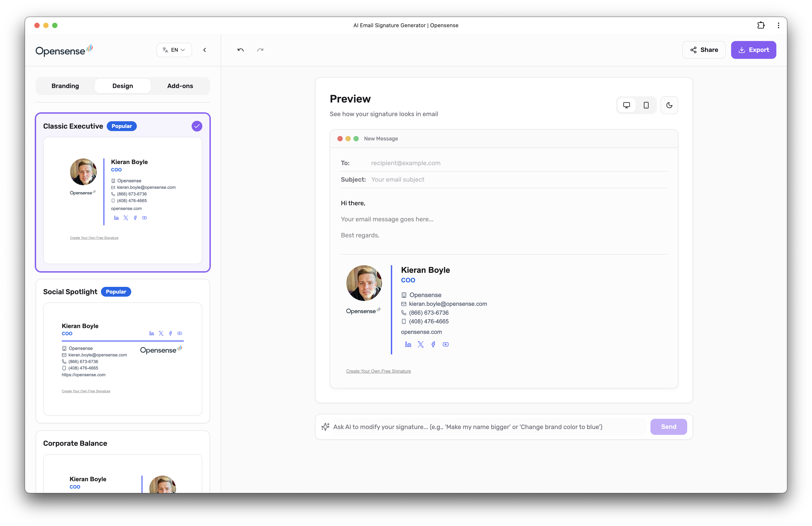
Task: Open the EN language dropdown
Action: tap(174, 50)
